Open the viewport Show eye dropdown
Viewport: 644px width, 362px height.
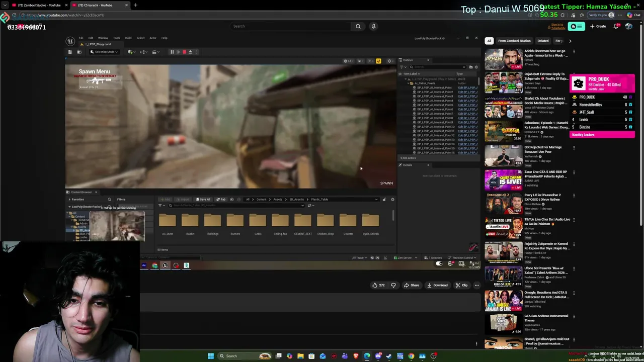[x=361, y=61]
